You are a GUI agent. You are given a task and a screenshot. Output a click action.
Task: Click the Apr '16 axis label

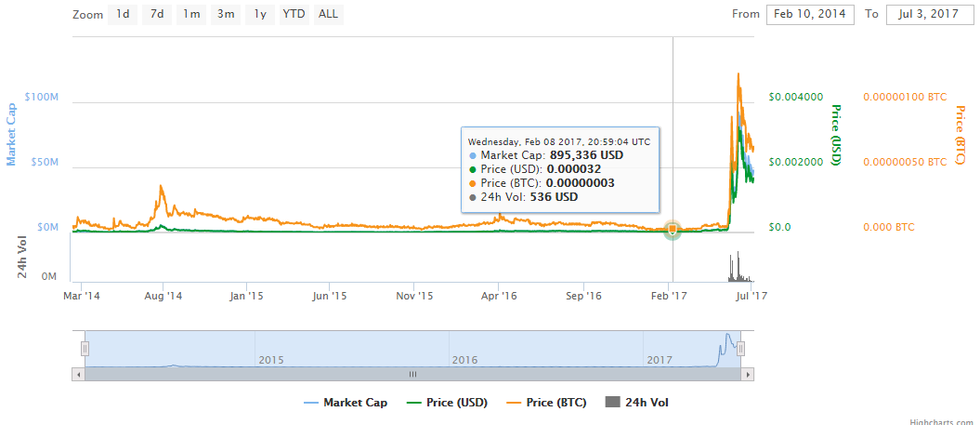coord(499,297)
